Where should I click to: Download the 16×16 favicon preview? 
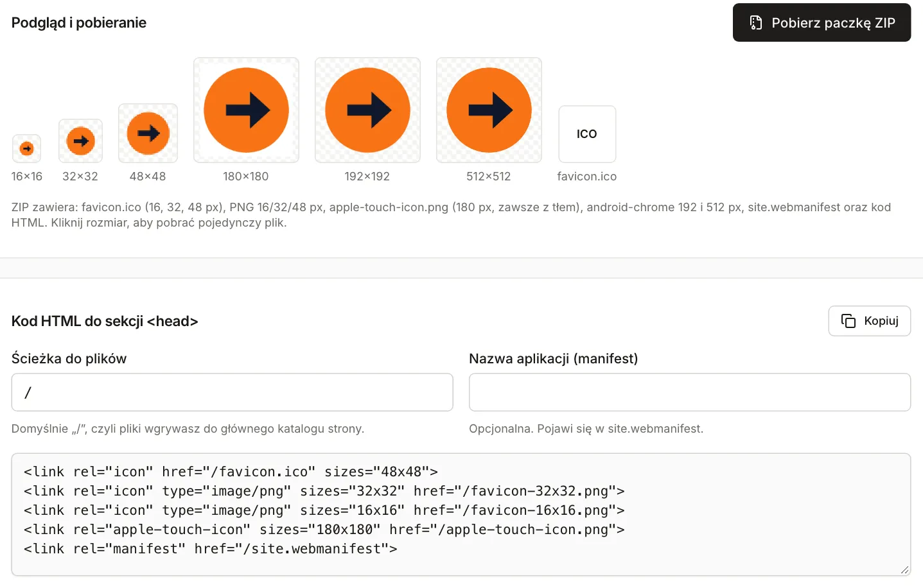(x=26, y=148)
